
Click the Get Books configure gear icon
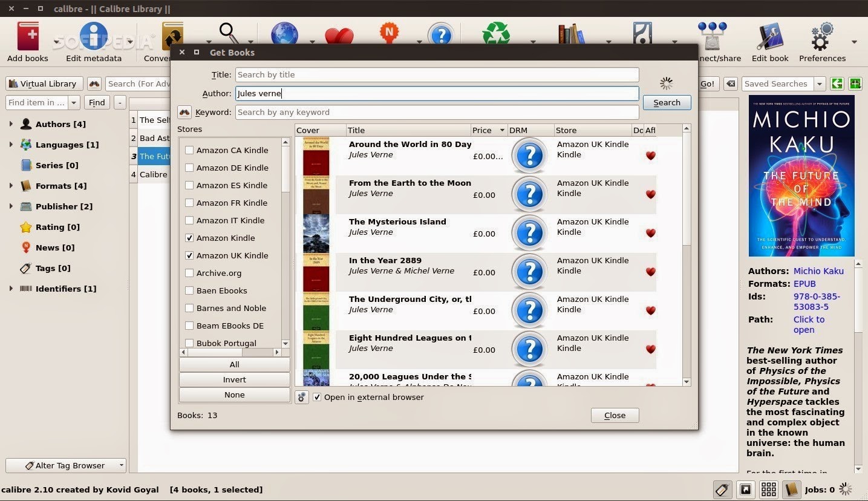tap(301, 397)
